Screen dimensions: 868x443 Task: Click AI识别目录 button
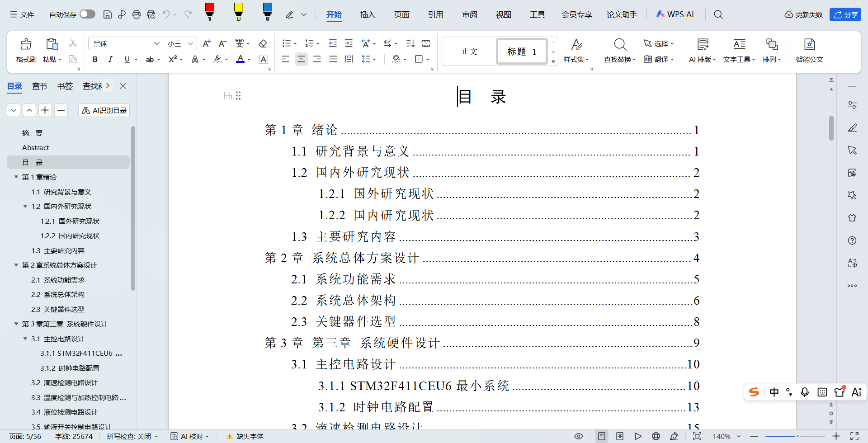[104, 110]
